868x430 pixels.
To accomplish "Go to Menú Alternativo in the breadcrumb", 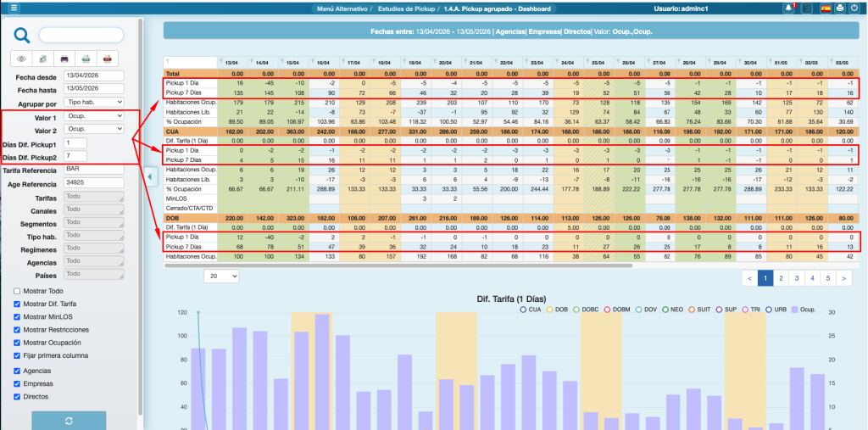I will click(341, 8).
